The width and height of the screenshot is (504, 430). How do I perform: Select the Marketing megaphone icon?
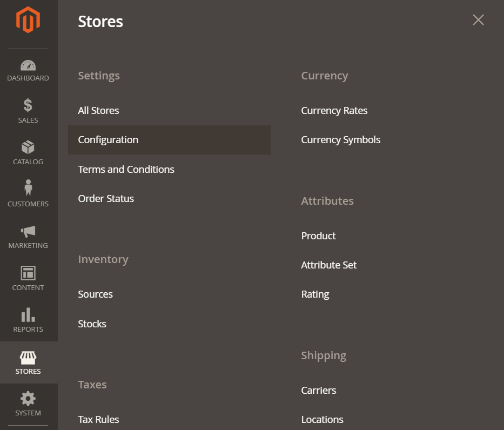pos(28,231)
